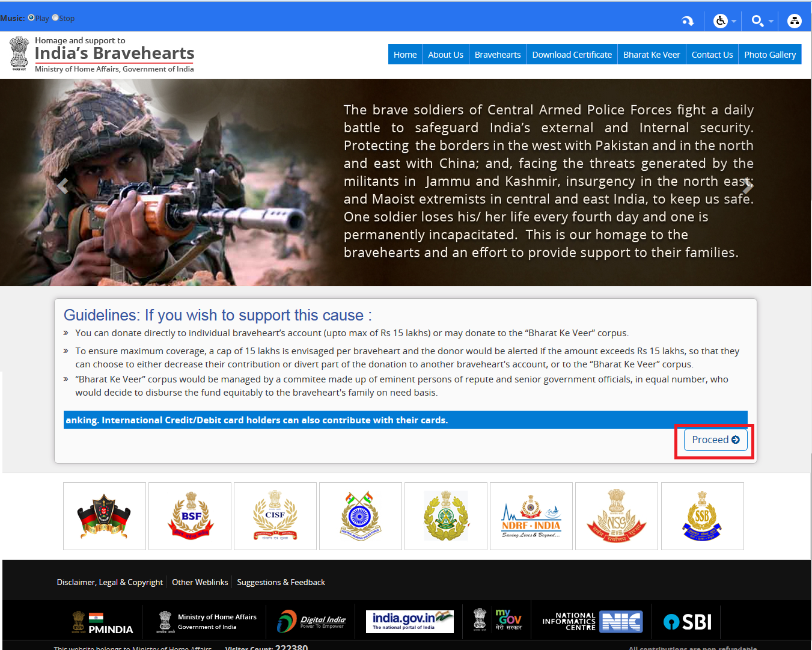Select the Play radio button for music

(x=32, y=17)
